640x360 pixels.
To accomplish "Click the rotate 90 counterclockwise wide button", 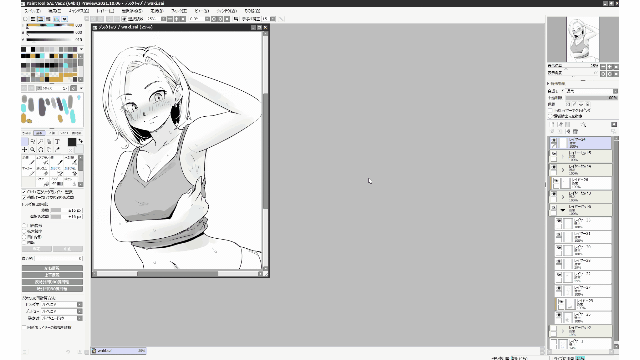I will (x=52, y=282).
